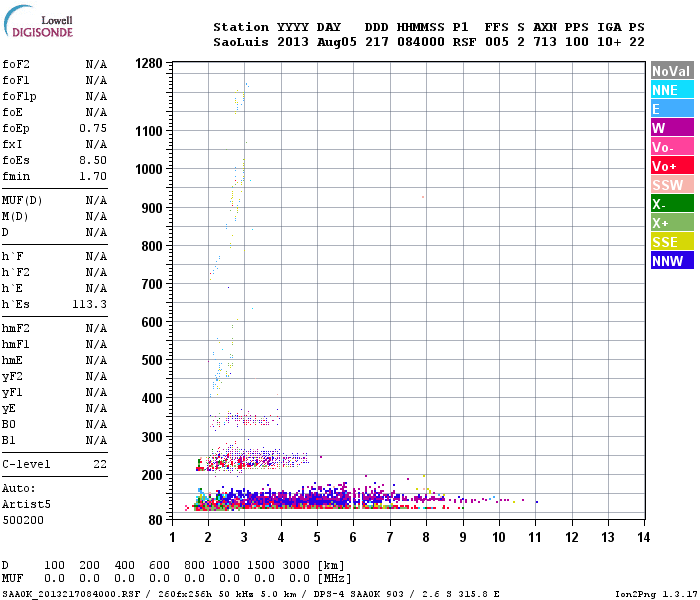Click the 3000 distance value in D row
This screenshot has width=700, height=600.
click(296, 565)
